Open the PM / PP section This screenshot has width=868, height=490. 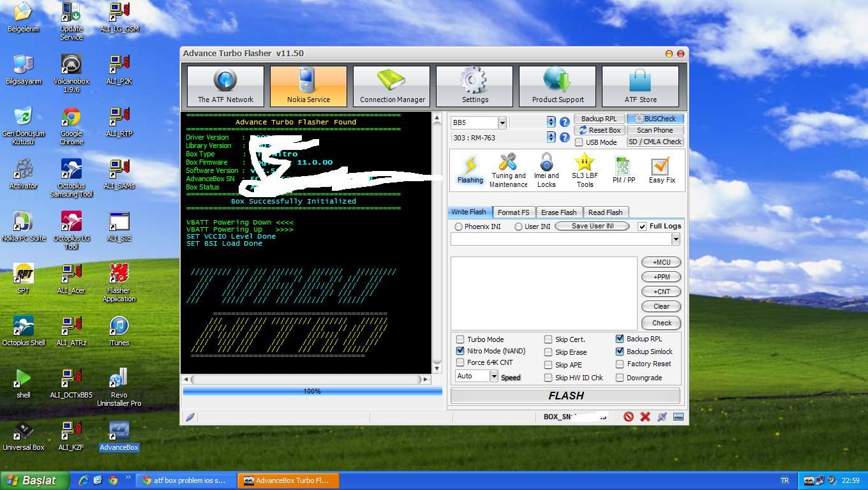(x=624, y=170)
